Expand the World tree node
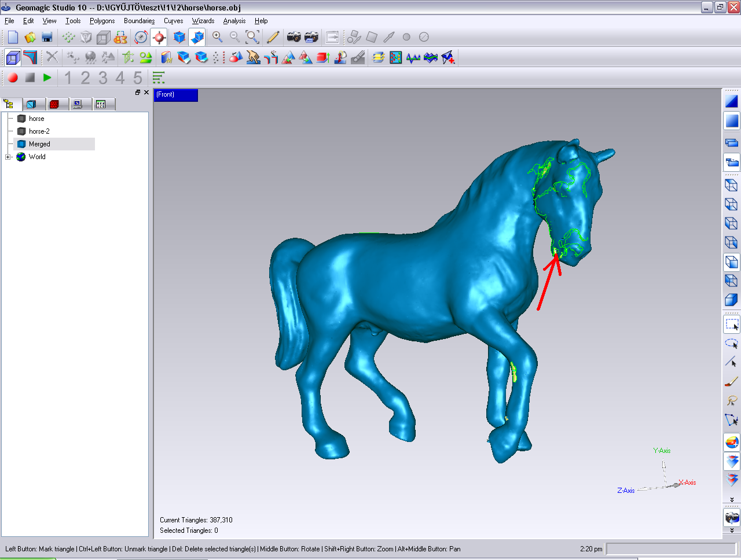 pyautogui.click(x=8, y=157)
